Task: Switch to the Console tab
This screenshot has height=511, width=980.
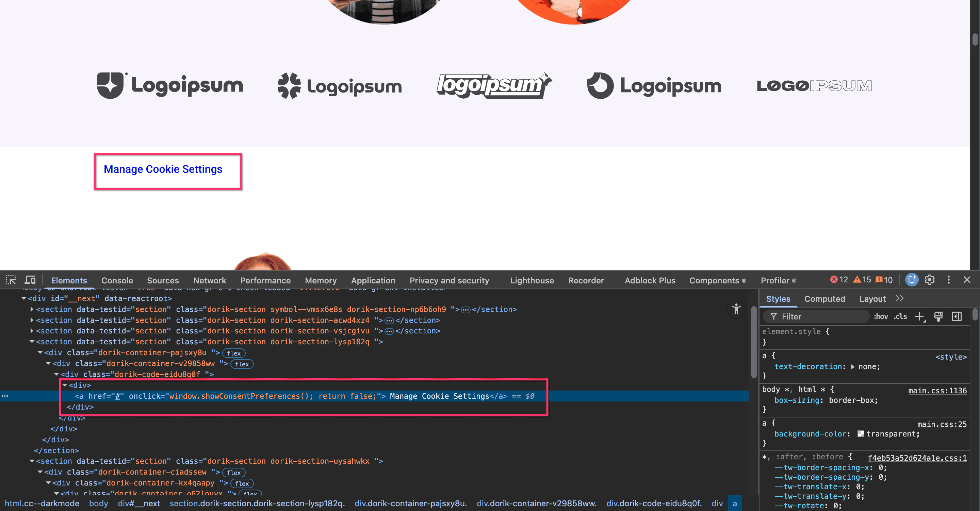Action: pyautogui.click(x=117, y=280)
